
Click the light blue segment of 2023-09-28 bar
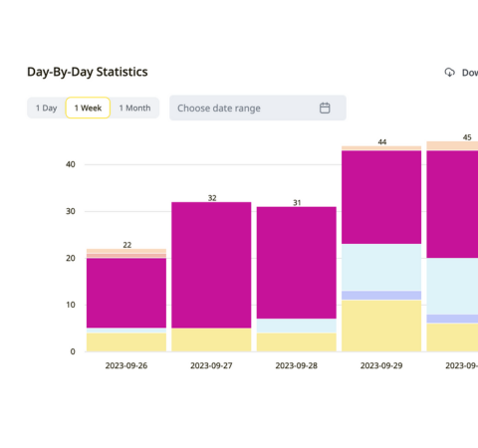tap(297, 326)
